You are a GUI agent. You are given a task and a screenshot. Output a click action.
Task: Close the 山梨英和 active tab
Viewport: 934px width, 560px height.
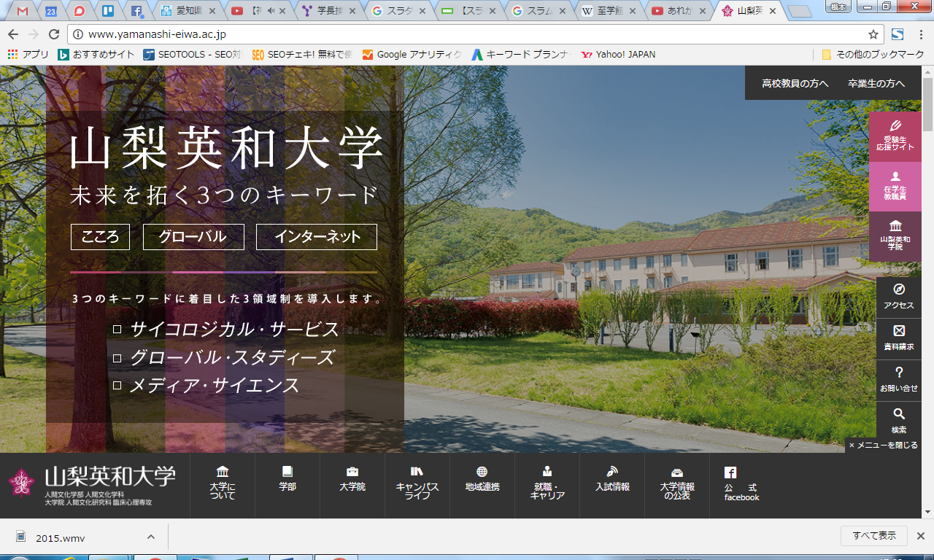coord(772,11)
